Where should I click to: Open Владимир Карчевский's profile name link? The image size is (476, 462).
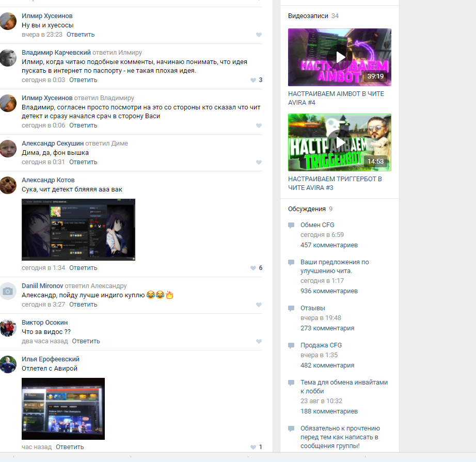click(56, 53)
